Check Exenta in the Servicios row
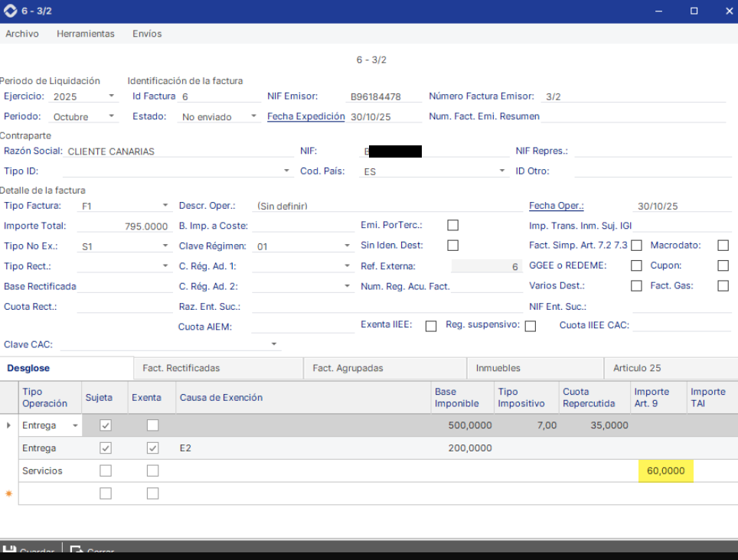Screen dimensions: 738x560 [x=152, y=470]
